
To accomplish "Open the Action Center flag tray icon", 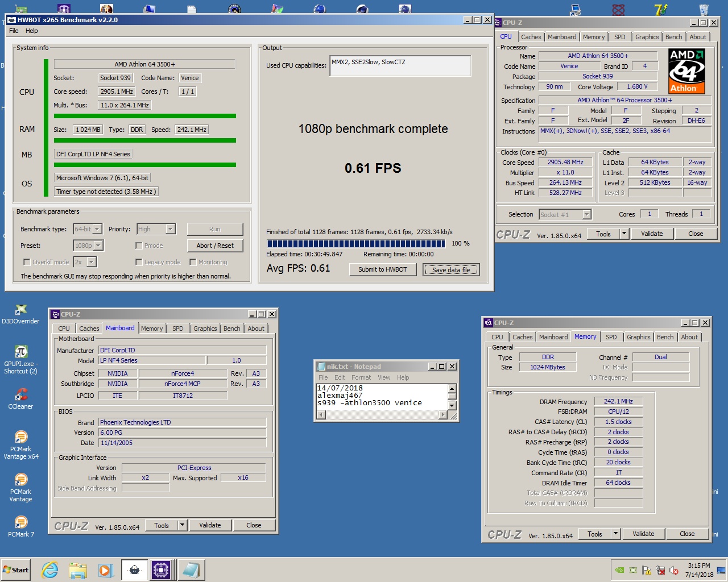I will 647,570.
